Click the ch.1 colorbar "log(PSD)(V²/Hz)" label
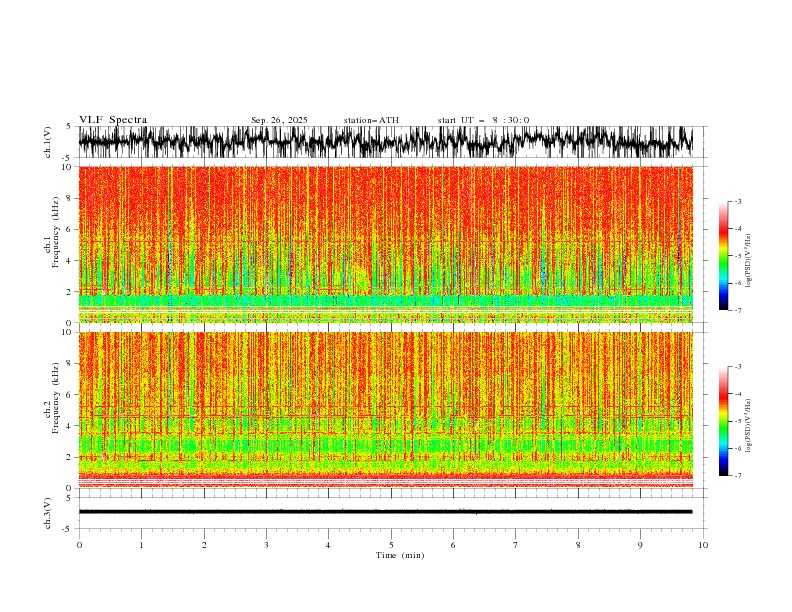Viewport: 792px width, 612px height. click(749, 261)
